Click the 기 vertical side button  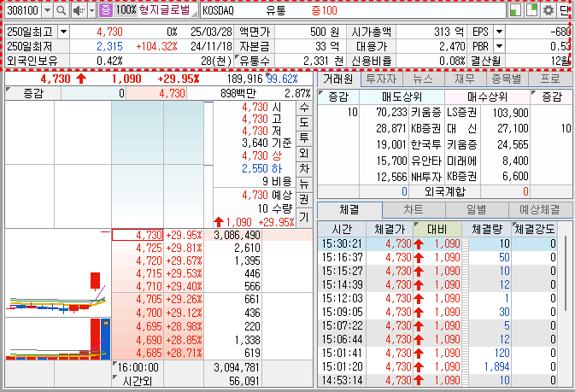(x=304, y=218)
